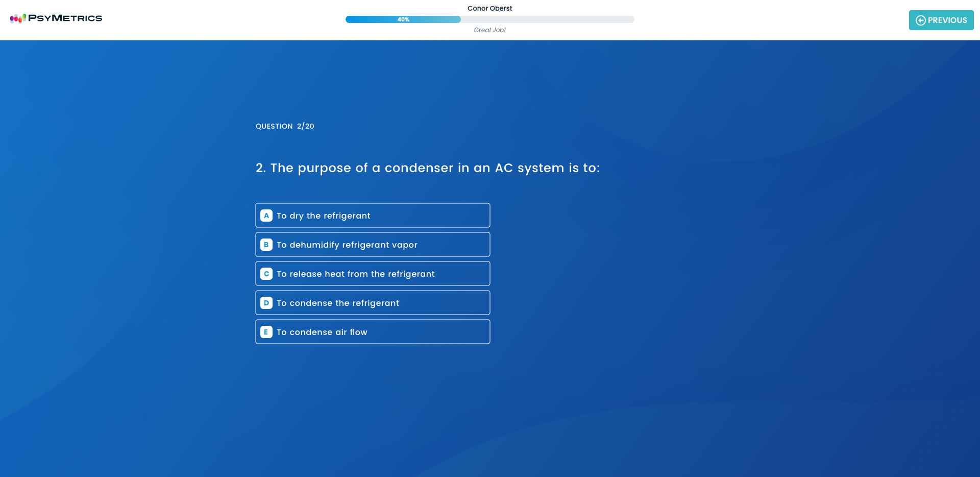Click the PsyMetrics wordmark text
Screen dimensions: 980x477
click(65, 18)
